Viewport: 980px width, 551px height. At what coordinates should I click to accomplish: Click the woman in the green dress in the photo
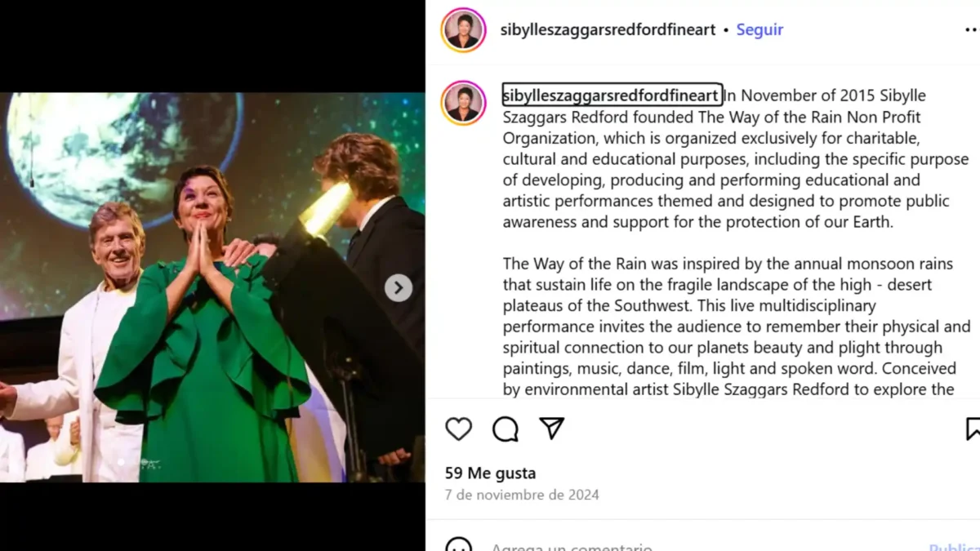pos(204,343)
